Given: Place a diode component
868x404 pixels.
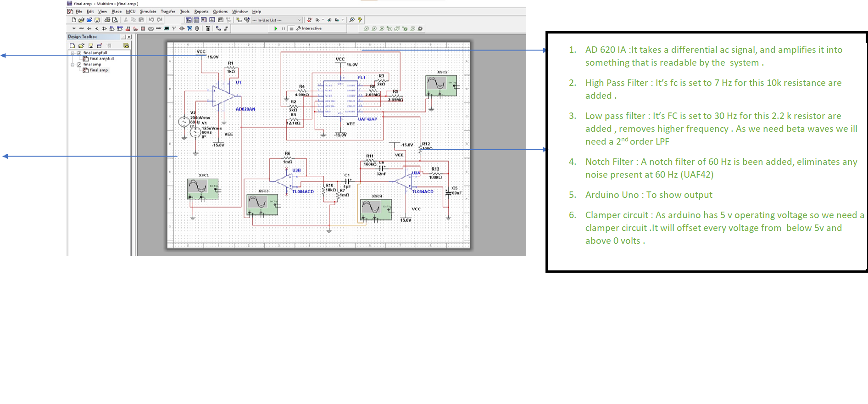Looking at the screenshot, I should [x=89, y=28].
